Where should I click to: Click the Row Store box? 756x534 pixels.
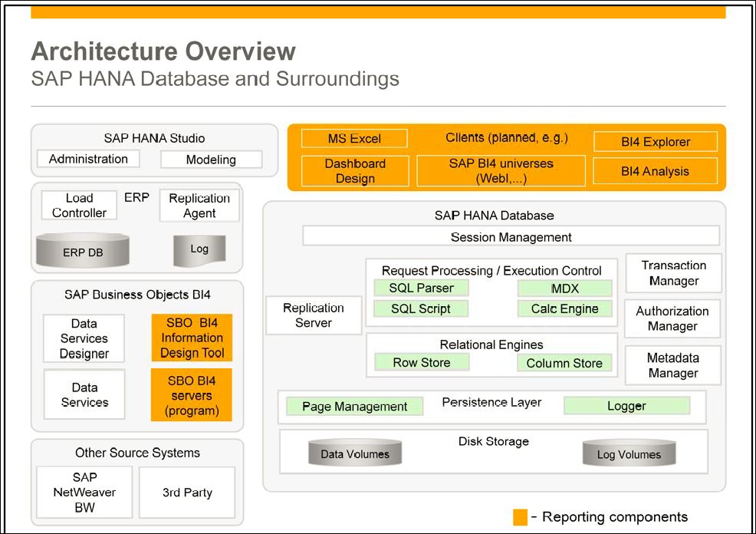coord(422,362)
